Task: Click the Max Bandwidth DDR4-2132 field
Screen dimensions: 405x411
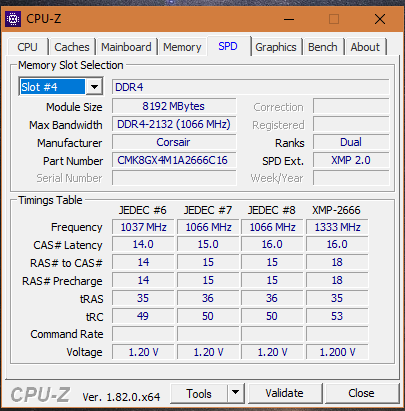Action: pyautogui.click(x=174, y=124)
